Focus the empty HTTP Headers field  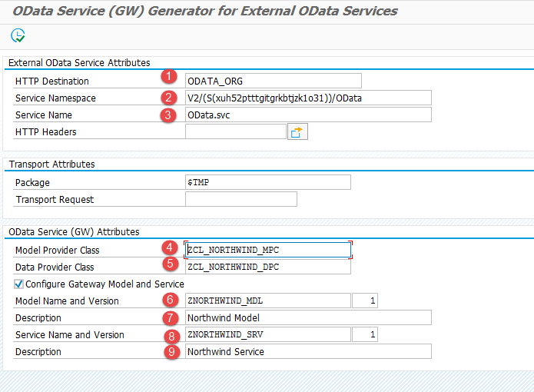click(x=235, y=131)
